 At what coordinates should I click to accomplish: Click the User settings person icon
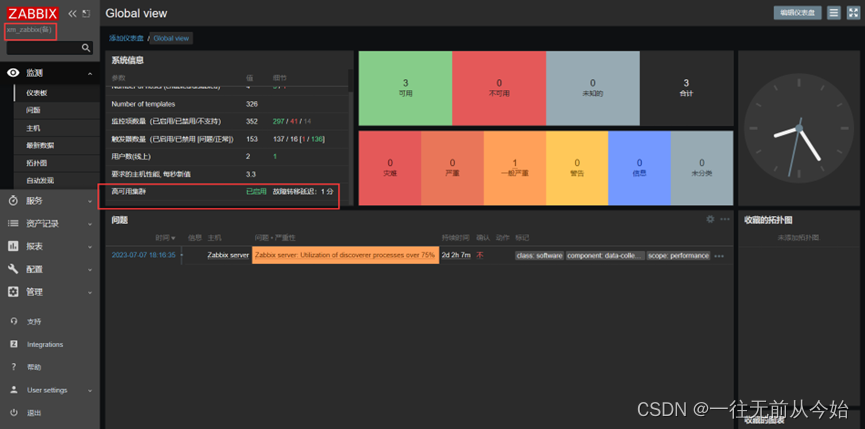(x=14, y=390)
